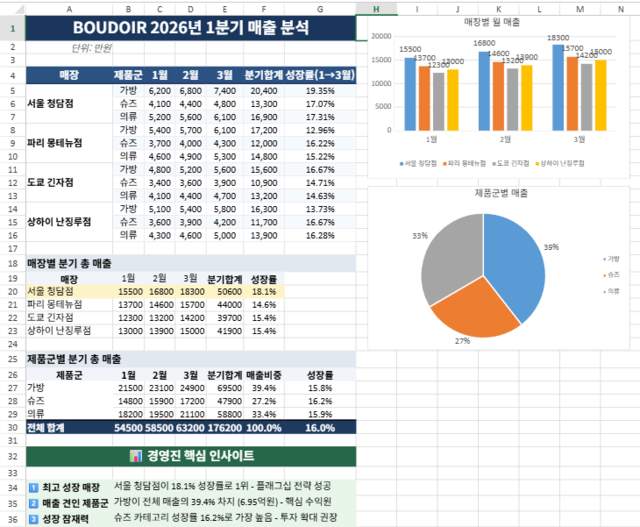The width and height of the screenshot is (640, 527).
Task: Click the 매출비중 header in row 26
Action: coord(264,375)
